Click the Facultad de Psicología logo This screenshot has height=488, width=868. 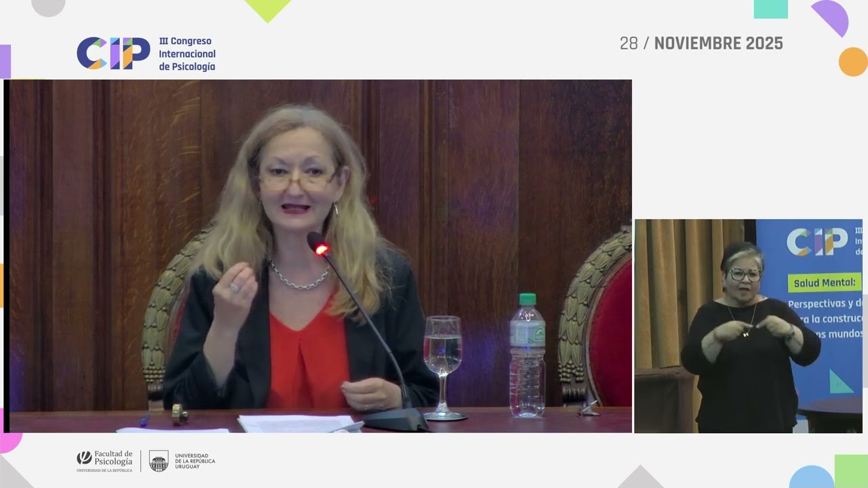(104, 461)
